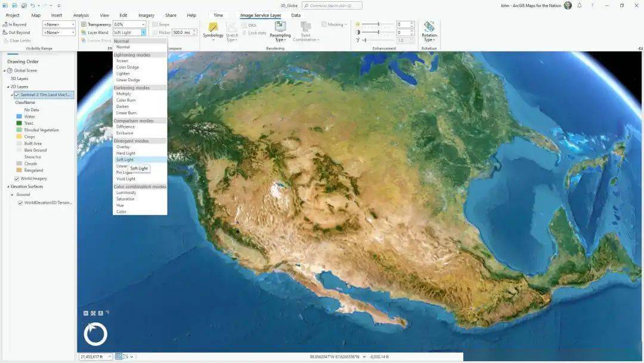
Task: Collapse the Ground surface node
Action: point(12,195)
